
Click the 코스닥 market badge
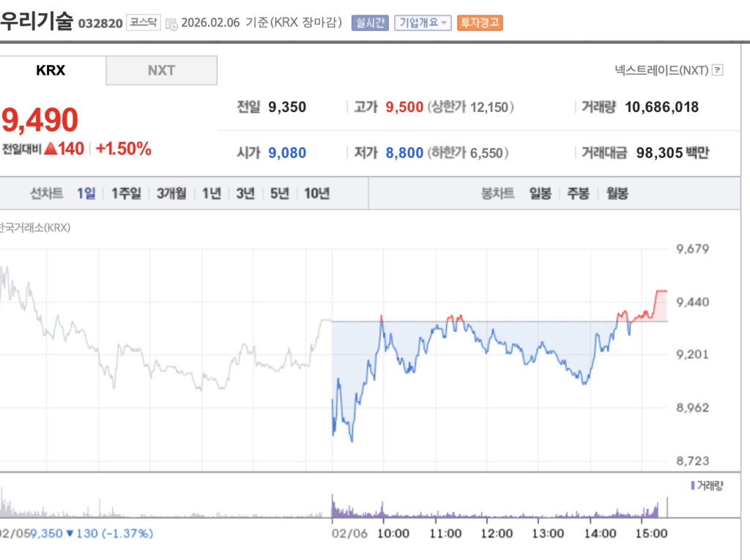(144, 23)
